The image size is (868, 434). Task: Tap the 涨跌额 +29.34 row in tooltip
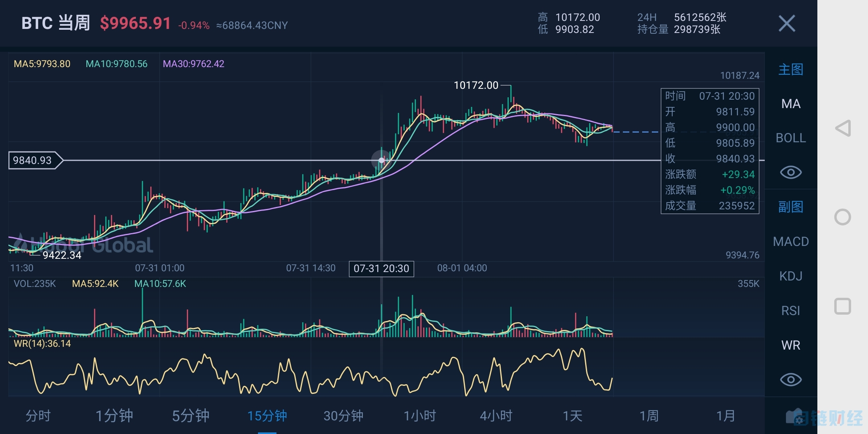(x=710, y=174)
